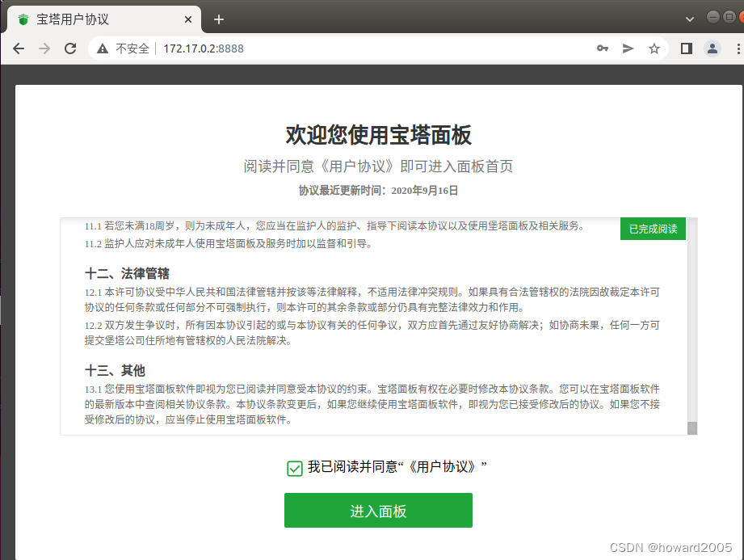
Task: Click clause 13.1 您使用宝塔面板软件 text
Action: (x=372, y=404)
